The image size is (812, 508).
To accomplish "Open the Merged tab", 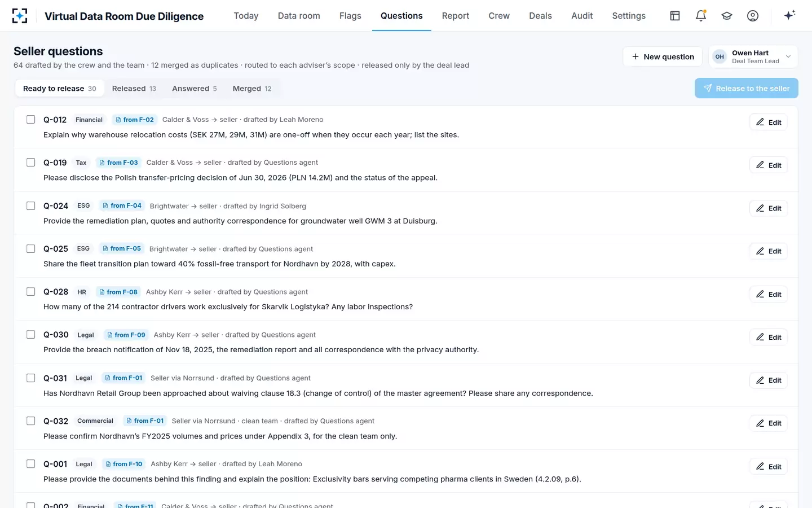I will pyautogui.click(x=252, y=89).
